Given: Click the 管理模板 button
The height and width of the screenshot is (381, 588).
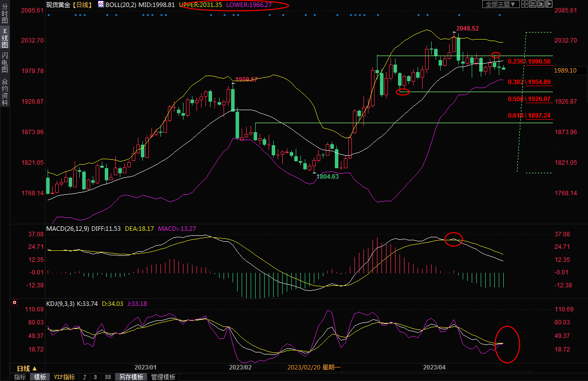Looking at the screenshot, I should (163, 377).
